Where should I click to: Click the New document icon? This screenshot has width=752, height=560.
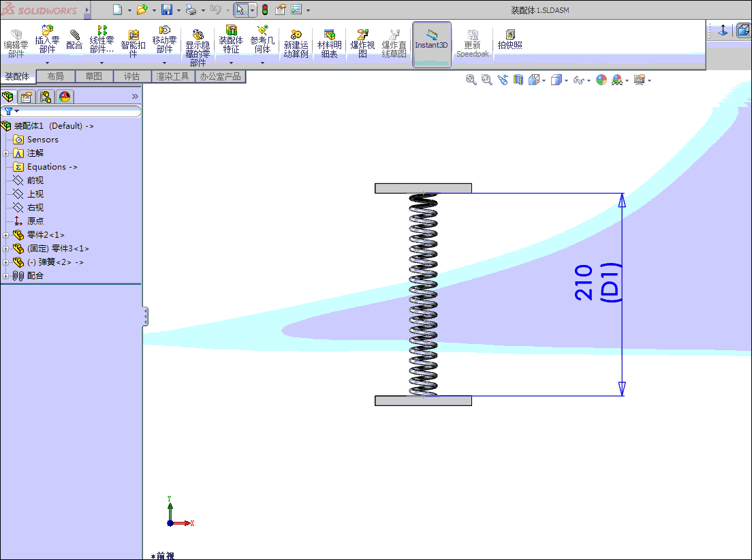117,10
